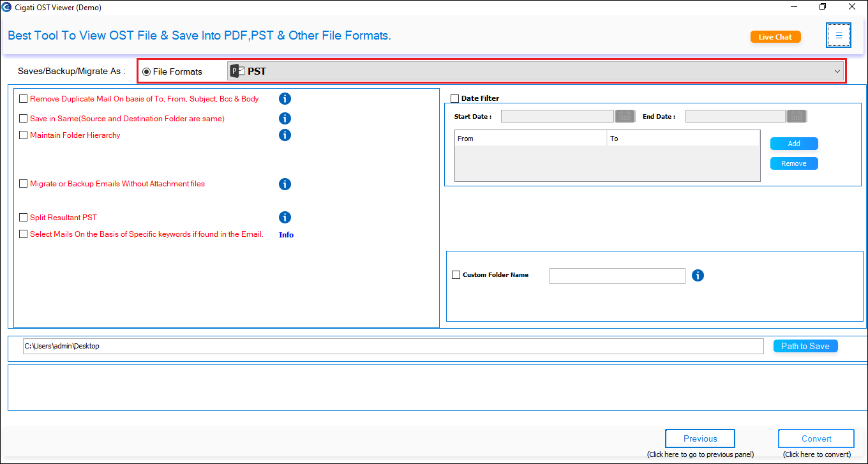Open the hamburger menu icon
This screenshot has width=868, height=464.
pos(839,36)
